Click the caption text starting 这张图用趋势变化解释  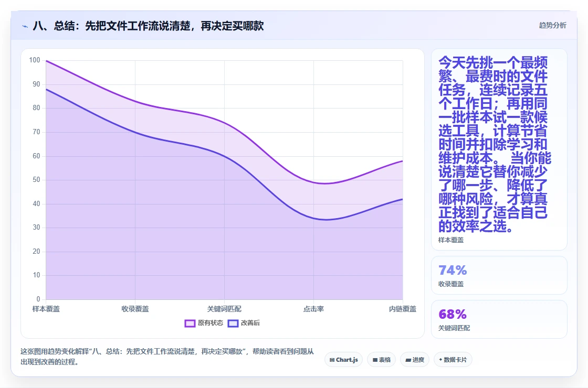(x=167, y=357)
